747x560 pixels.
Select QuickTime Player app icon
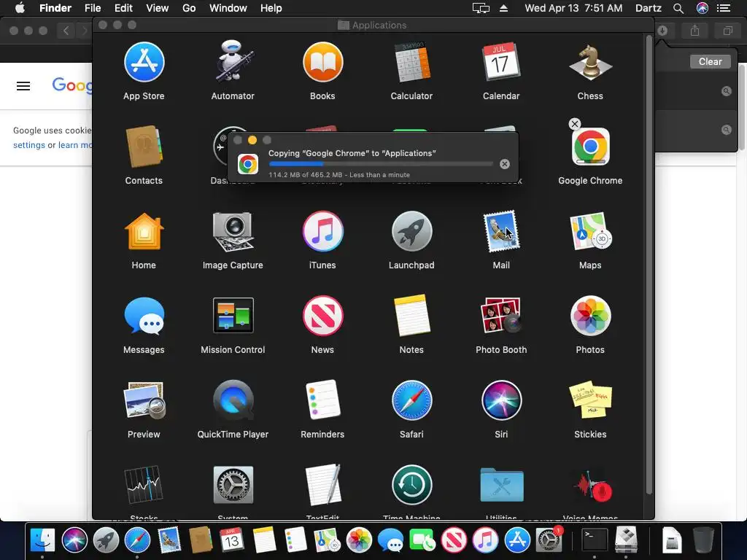pos(233,400)
